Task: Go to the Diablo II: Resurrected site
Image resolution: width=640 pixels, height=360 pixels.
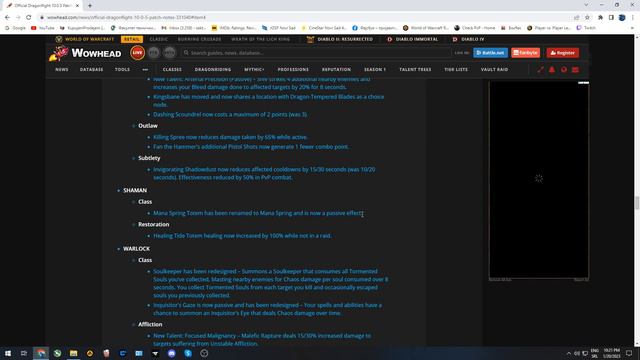Action: coord(340,39)
